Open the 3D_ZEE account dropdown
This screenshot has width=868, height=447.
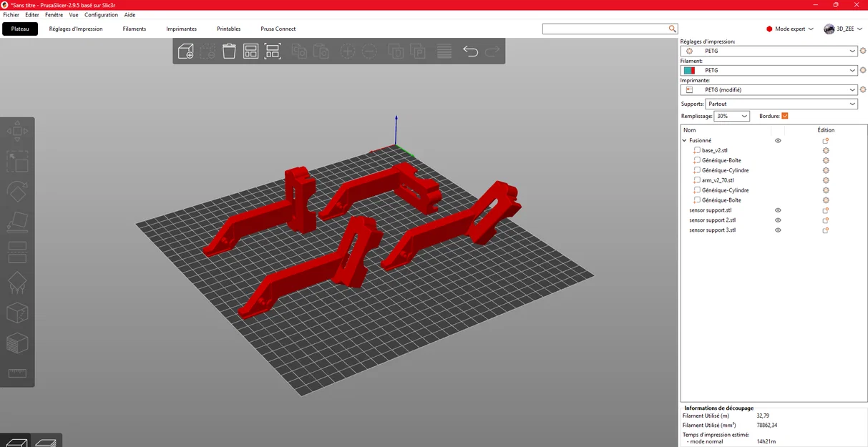point(843,29)
